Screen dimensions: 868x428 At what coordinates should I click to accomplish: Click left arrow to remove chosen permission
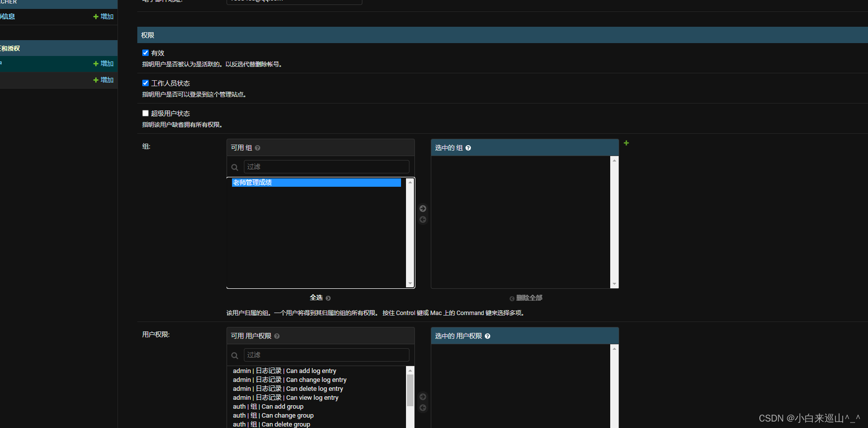(423, 408)
